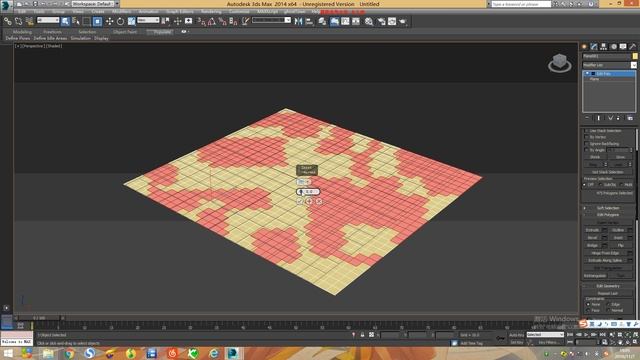Click Use Pivot Point Center icon

click(166, 21)
